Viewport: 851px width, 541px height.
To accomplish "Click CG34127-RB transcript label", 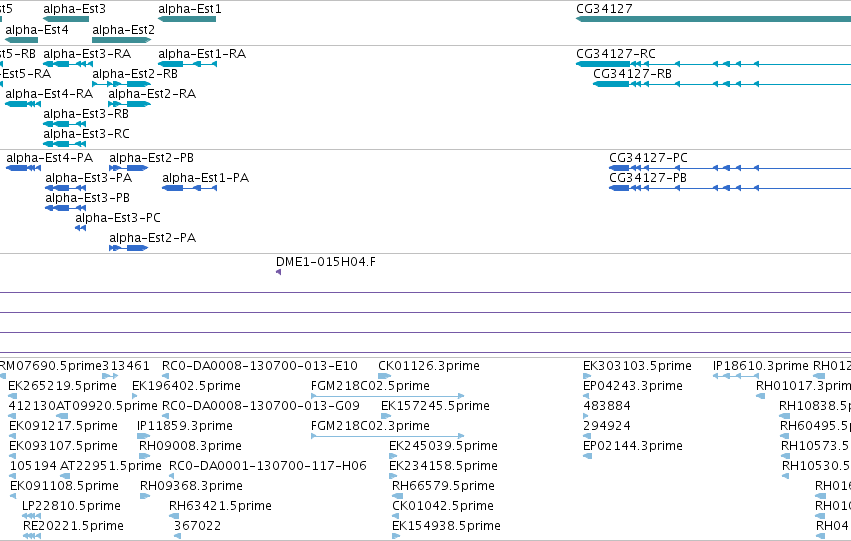I will coord(632,74).
